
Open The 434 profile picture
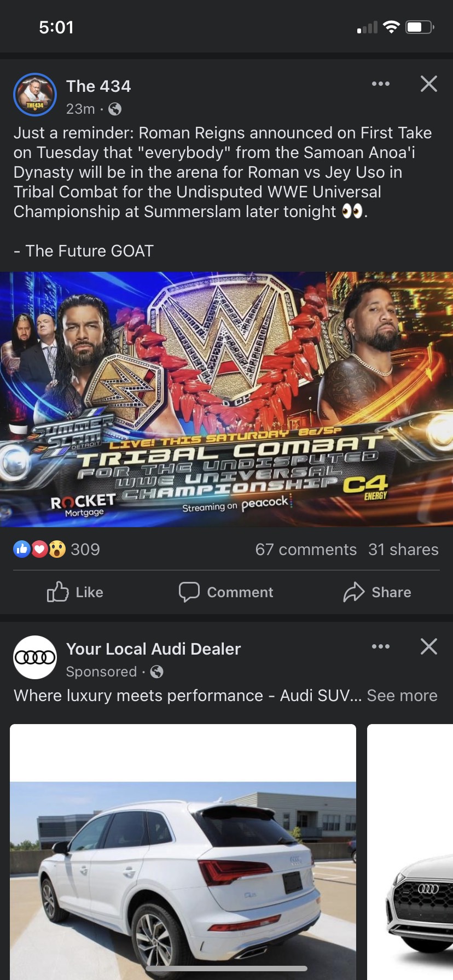(x=35, y=95)
